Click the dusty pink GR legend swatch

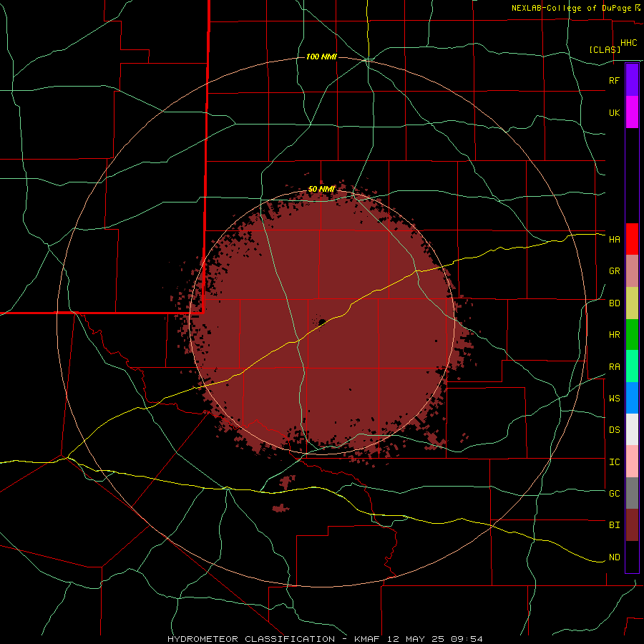[x=632, y=271]
